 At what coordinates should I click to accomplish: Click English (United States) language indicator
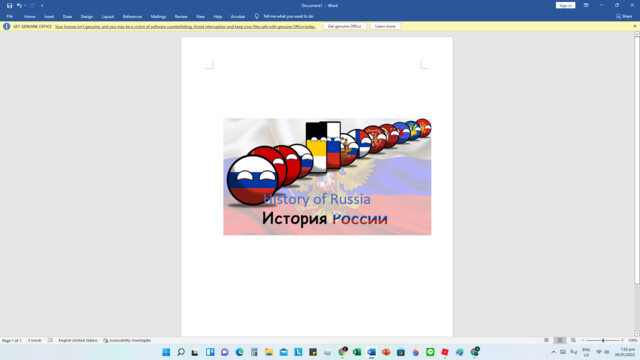[78, 340]
